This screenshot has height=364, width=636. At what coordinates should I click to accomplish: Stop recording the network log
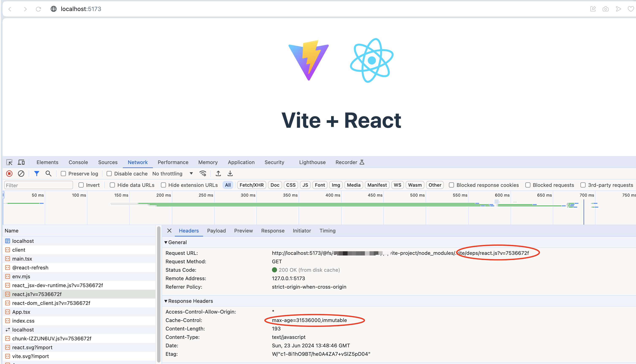[x=9, y=174]
